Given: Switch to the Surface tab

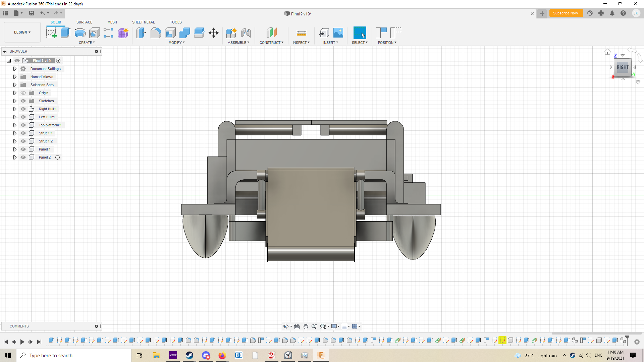Looking at the screenshot, I should [x=84, y=22].
